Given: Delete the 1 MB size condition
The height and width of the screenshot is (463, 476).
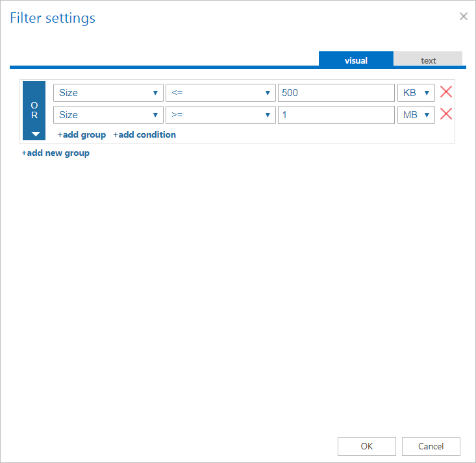Looking at the screenshot, I should coord(446,114).
